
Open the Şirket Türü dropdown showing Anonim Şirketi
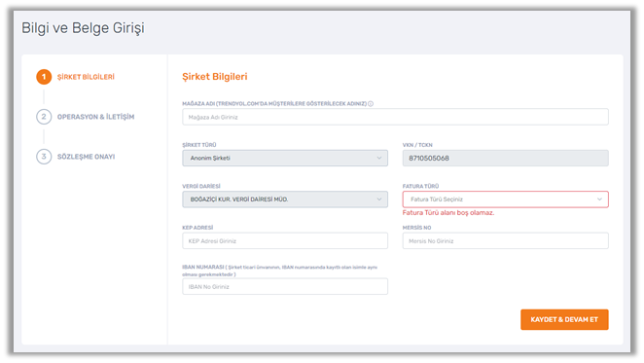(x=285, y=159)
